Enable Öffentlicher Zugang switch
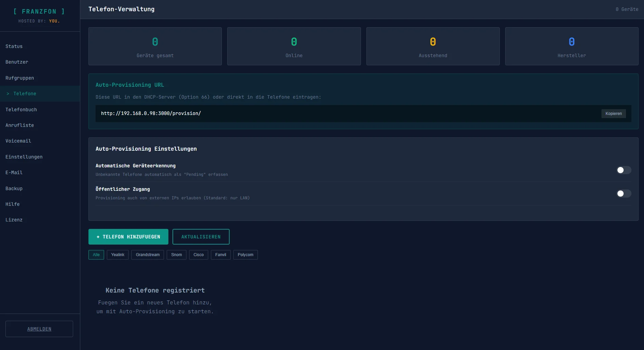The height and width of the screenshot is (350, 644). coord(624,194)
